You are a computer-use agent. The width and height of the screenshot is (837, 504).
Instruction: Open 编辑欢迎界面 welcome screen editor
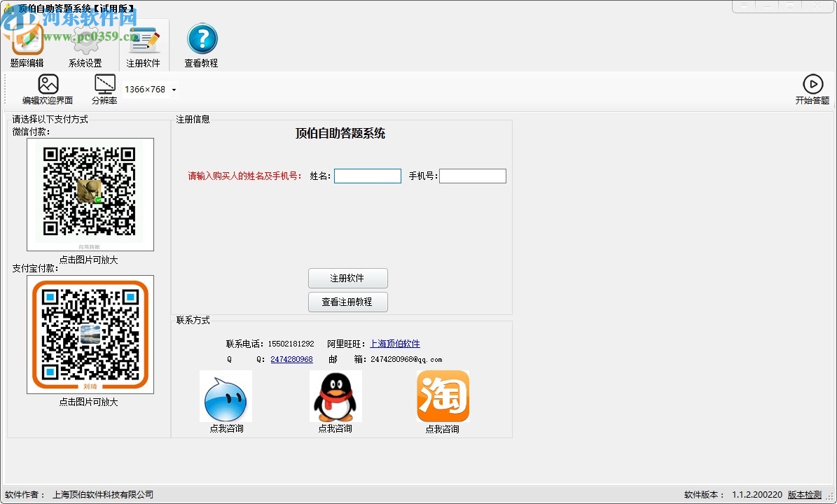click(x=48, y=90)
